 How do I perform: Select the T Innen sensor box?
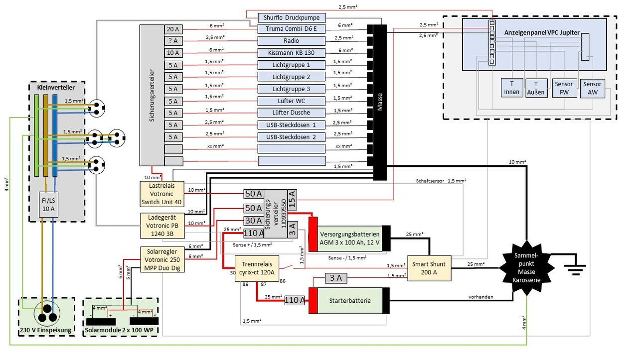[511, 88]
